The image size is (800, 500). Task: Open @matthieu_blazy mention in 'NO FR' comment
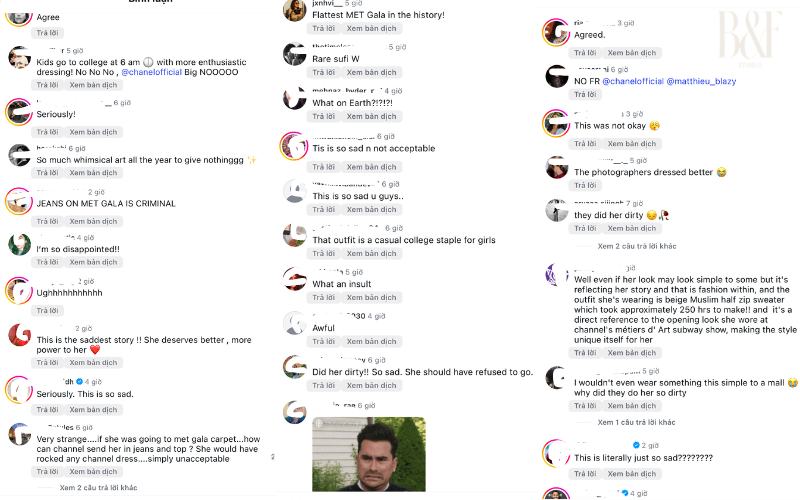coord(701,81)
